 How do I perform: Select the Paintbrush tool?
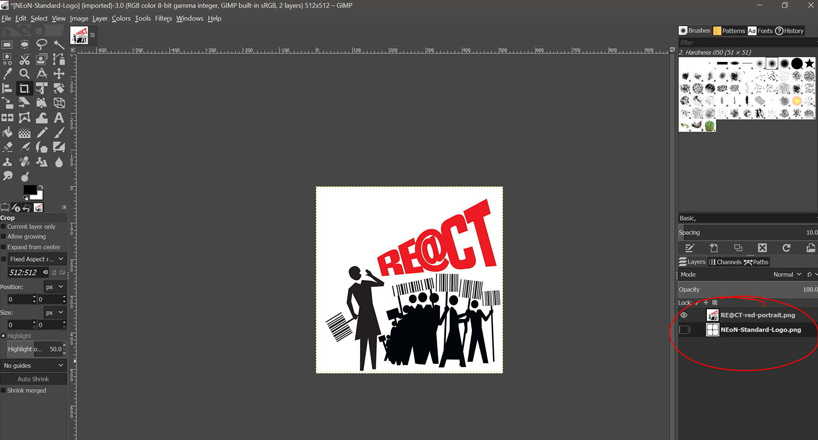(59, 133)
